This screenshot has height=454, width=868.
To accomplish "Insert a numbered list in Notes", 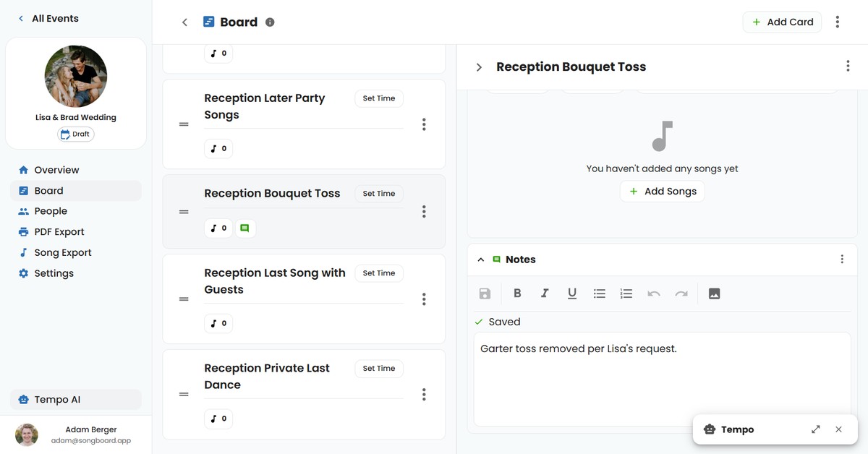I will (x=626, y=293).
